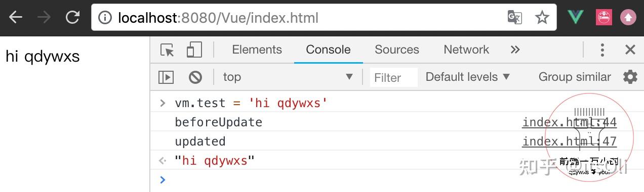Switch to the Network tab
Viewport: 644px width, 192px height.
pos(466,50)
